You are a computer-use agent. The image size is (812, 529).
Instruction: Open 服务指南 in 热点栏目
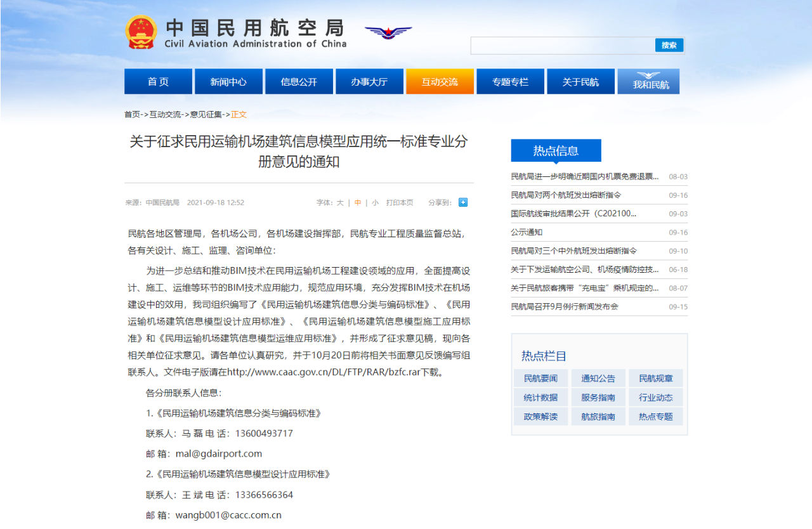coord(598,398)
